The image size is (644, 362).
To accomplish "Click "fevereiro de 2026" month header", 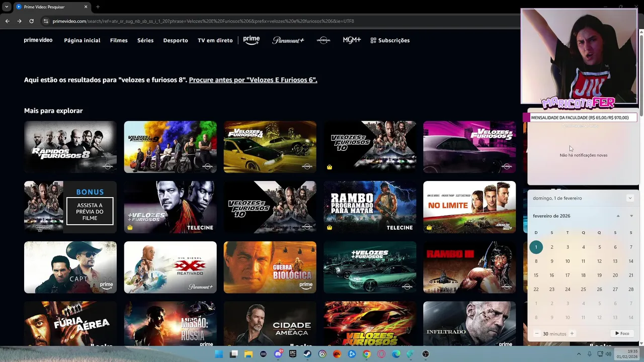I will [551, 216].
